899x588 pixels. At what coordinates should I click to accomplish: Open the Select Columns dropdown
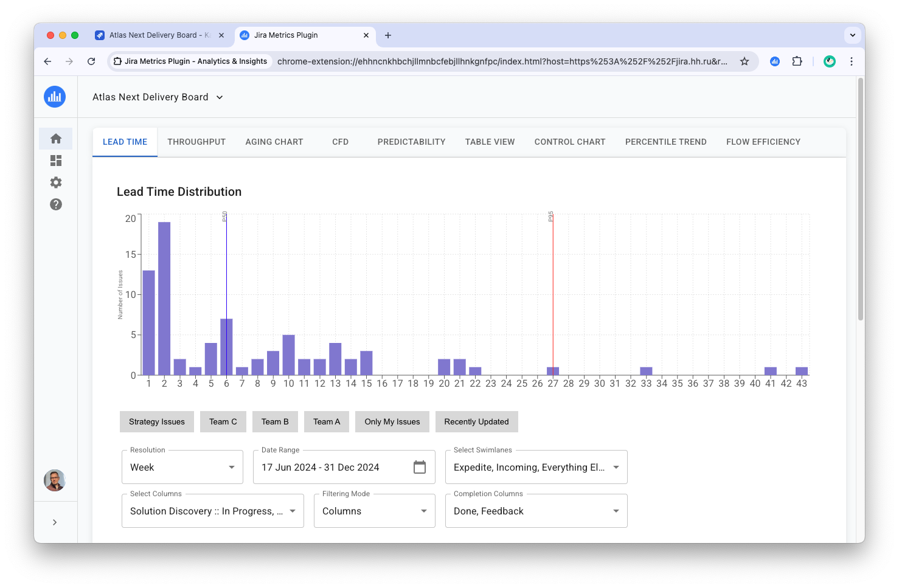point(213,511)
